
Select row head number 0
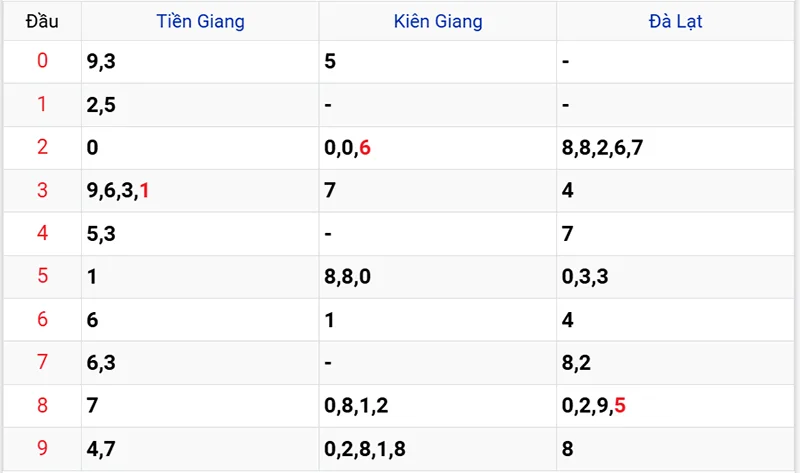pos(42,61)
